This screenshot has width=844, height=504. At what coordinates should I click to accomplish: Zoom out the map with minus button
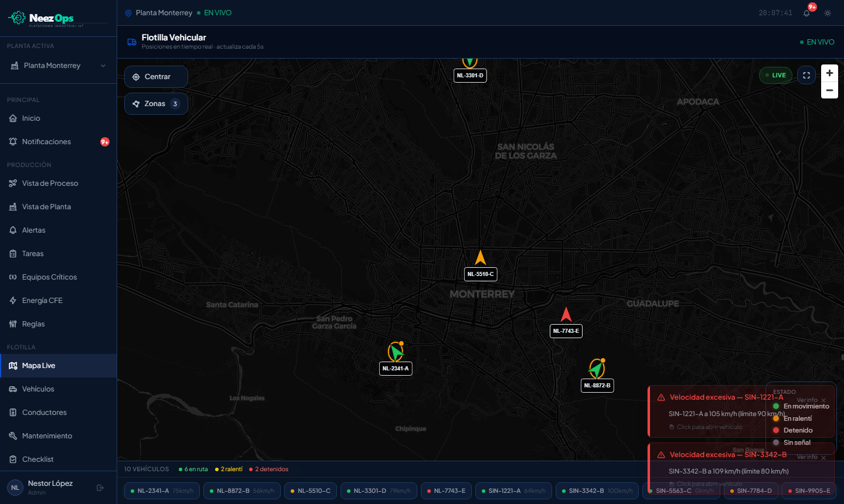coord(829,90)
